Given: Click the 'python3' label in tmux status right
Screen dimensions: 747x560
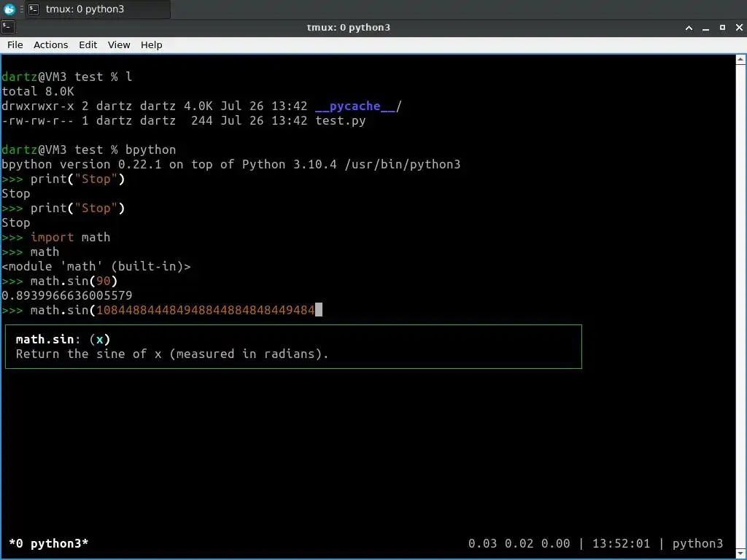Looking at the screenshot, I should pyautogui.click(x=697, y=543).
